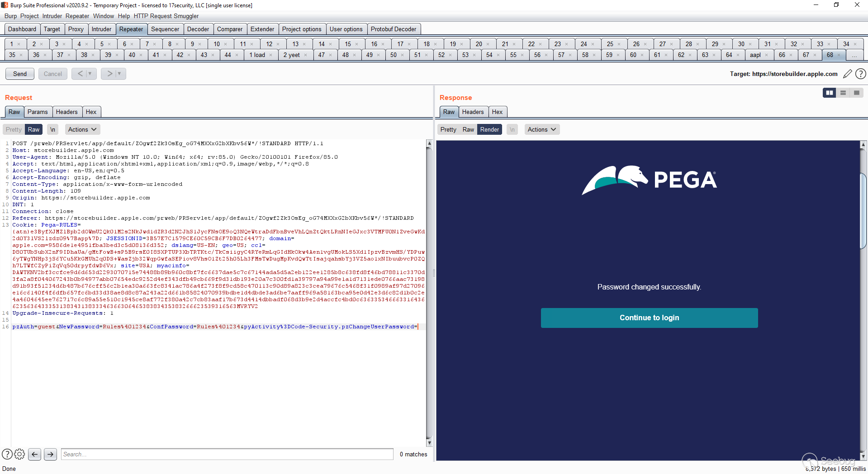Screen dimensions: 868x474
Task: Click the Cancel button
Action: tap(53, 74)
